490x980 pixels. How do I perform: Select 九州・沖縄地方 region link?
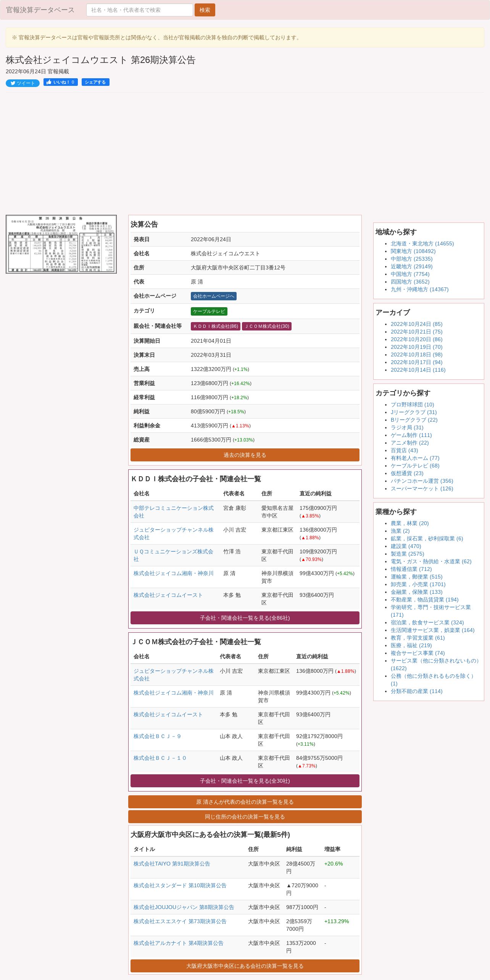[420, 289]
